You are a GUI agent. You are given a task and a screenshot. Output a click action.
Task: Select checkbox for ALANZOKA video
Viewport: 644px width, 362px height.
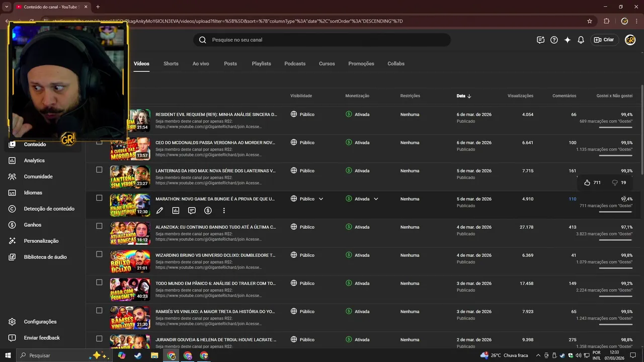99,226
